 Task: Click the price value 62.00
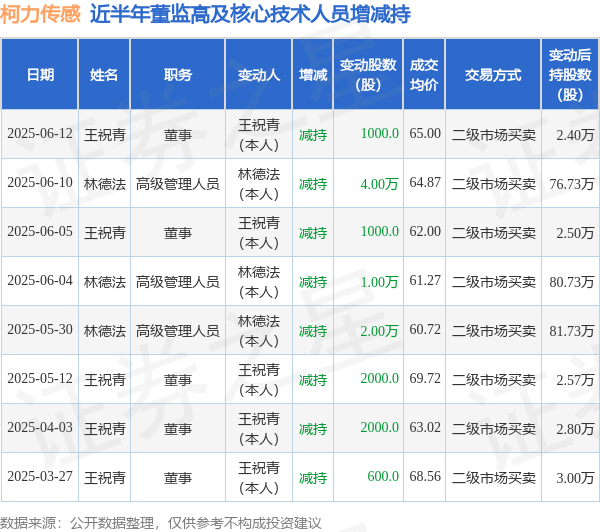(x=425, y=232)
